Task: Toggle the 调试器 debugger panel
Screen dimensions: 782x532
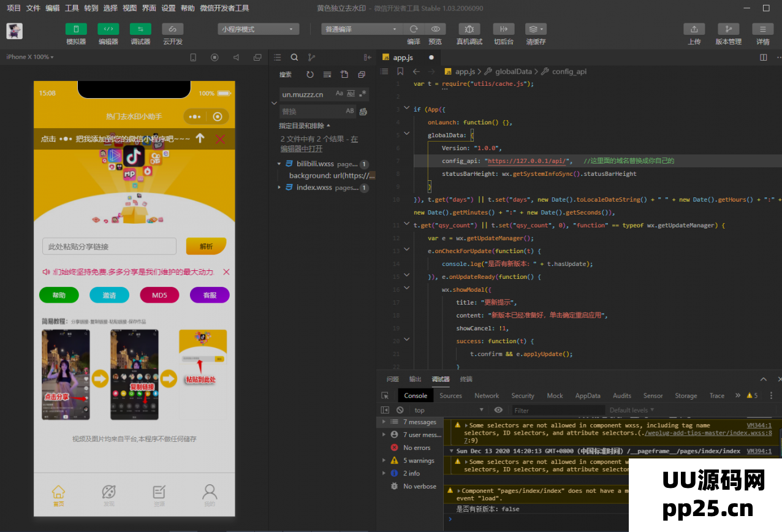Action: [x=140, y=29]
